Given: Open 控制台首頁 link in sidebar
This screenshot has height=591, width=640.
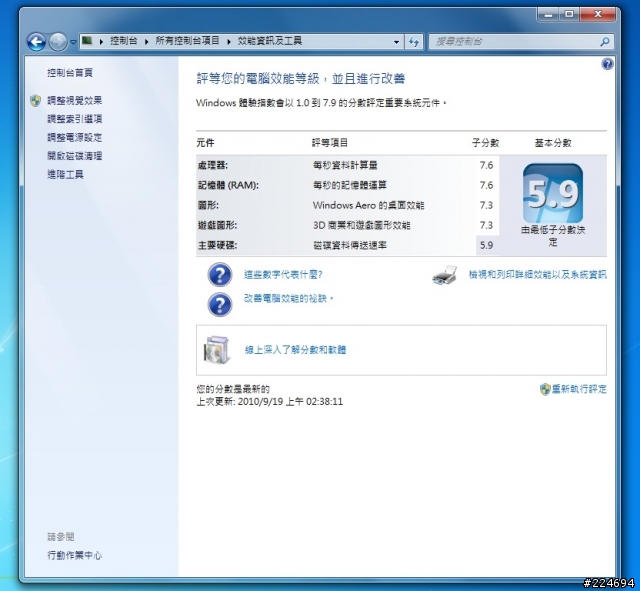Looking at the screenshot, I should [x=70, y=73].
